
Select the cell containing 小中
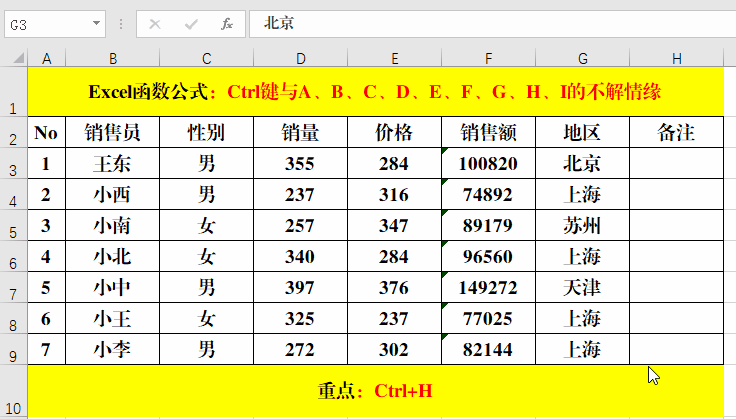pos(113,287)
